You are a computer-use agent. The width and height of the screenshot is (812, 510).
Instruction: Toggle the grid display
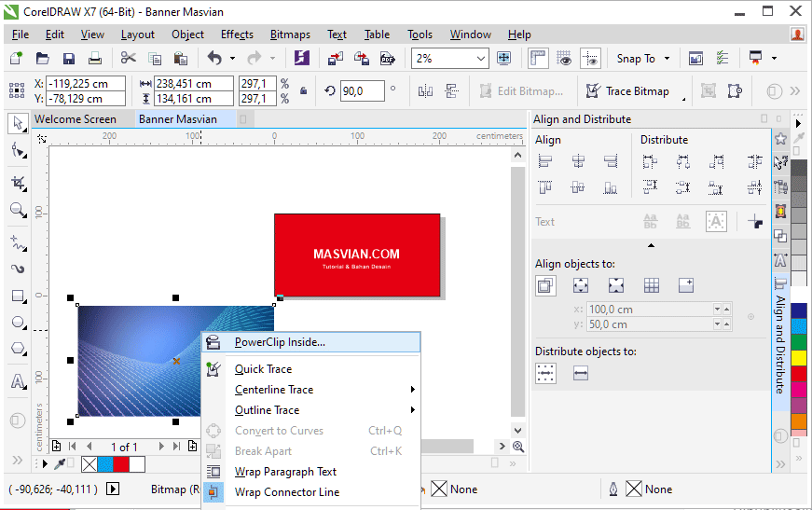[x=564, y=58]
